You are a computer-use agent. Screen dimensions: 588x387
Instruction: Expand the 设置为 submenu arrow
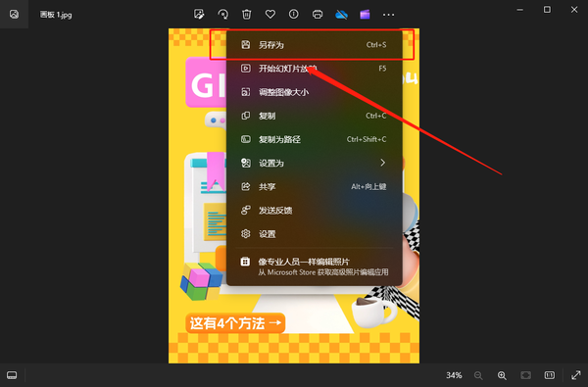click(x=382, y=163)
